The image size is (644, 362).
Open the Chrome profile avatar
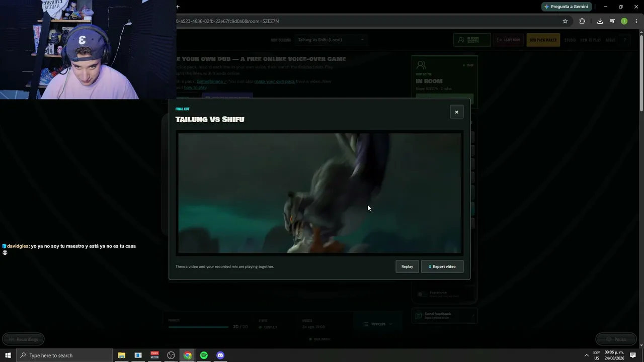pyautogui.click(x=624, y=21)
